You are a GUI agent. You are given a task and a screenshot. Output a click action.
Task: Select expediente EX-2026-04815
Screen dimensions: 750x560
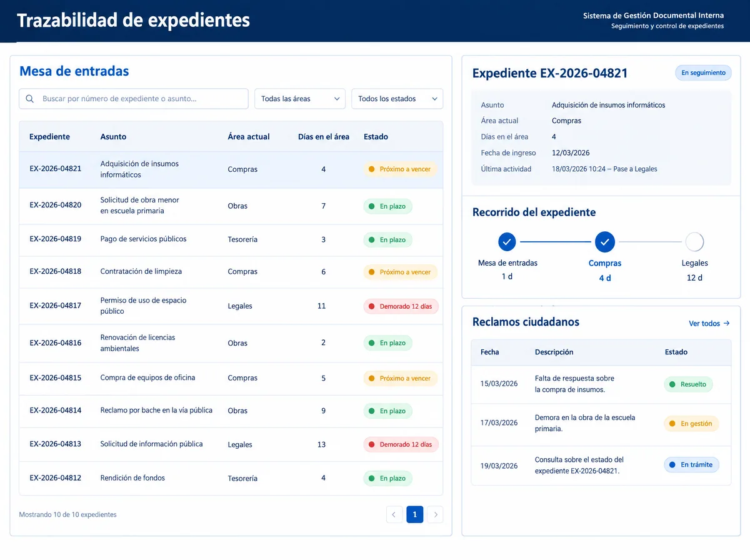click(231, 378)
